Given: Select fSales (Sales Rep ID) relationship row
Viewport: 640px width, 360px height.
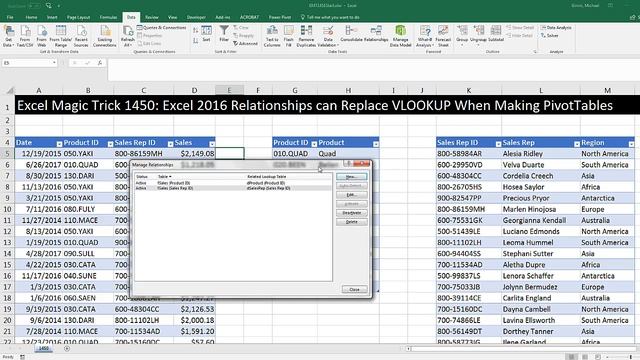Looking at the screenshot, I should point(233,188).
